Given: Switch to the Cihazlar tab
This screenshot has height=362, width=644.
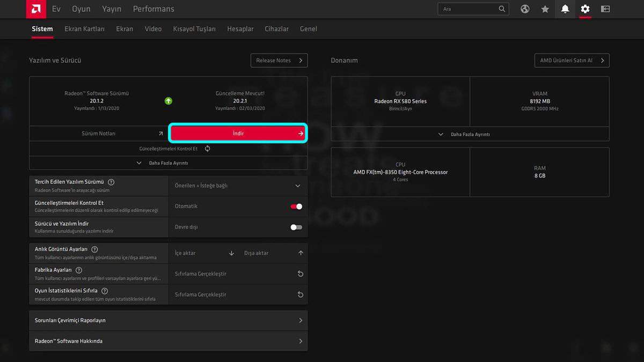Looking at the screenshot, I should coord(276,29).
